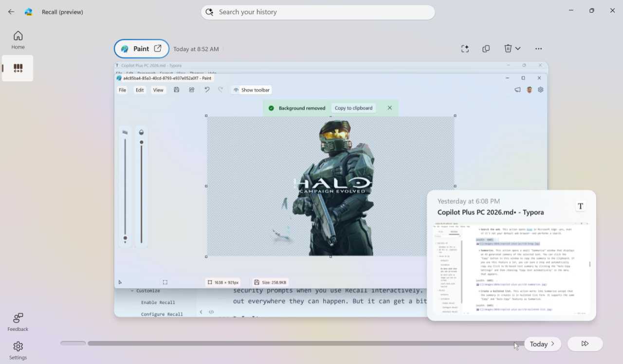Jump to Today on the timeline

[543, 344]
